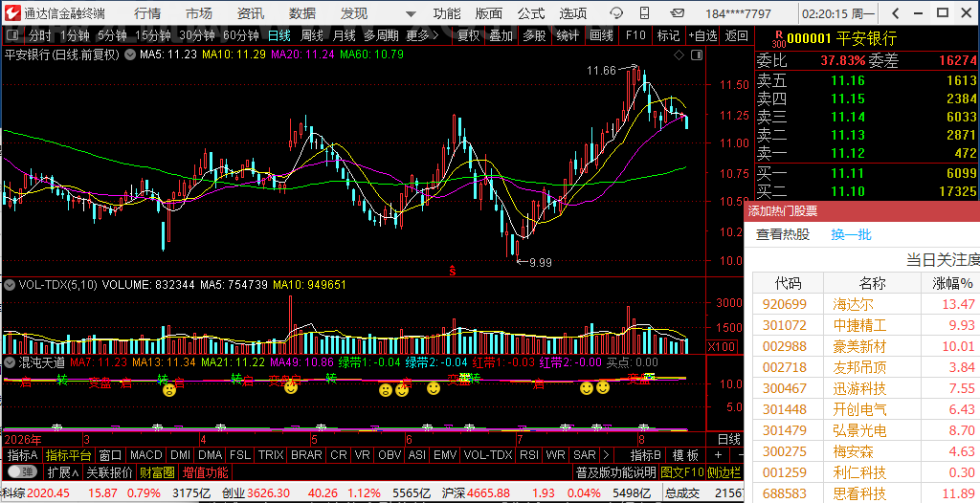Click the right arrow after SAR indicator
Screen dimensions: 980x503
pos(605,455)
